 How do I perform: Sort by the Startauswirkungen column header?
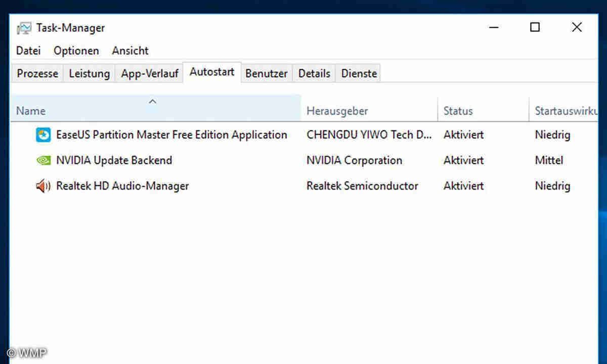pos(566,111)
